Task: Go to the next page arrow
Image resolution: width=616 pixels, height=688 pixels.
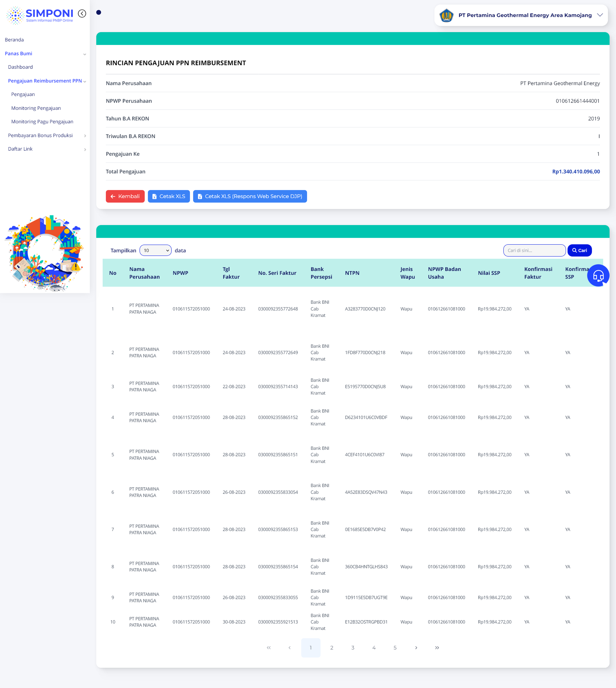Action: (416, 648)
